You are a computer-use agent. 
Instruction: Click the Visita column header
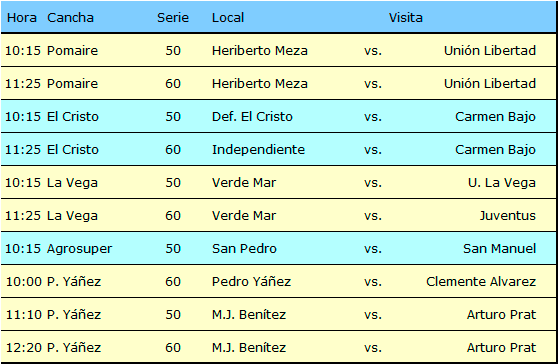(x=406, y=18)
